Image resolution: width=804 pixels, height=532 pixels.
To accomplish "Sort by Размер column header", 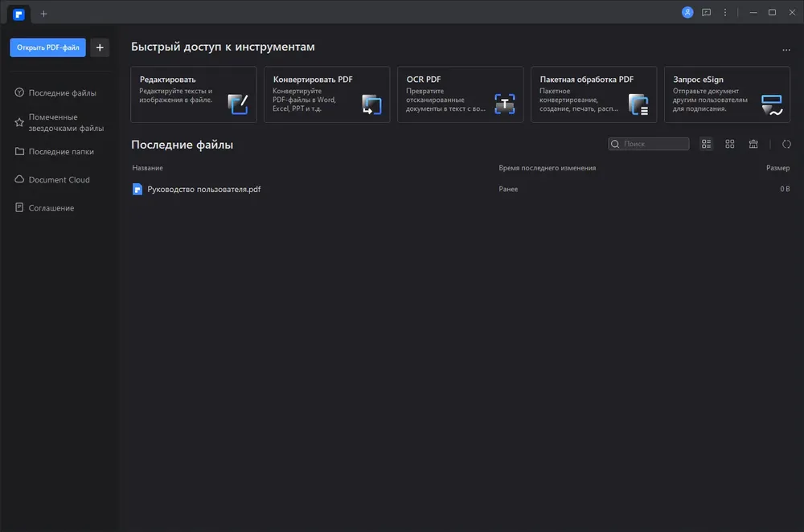I will [777, 168].
